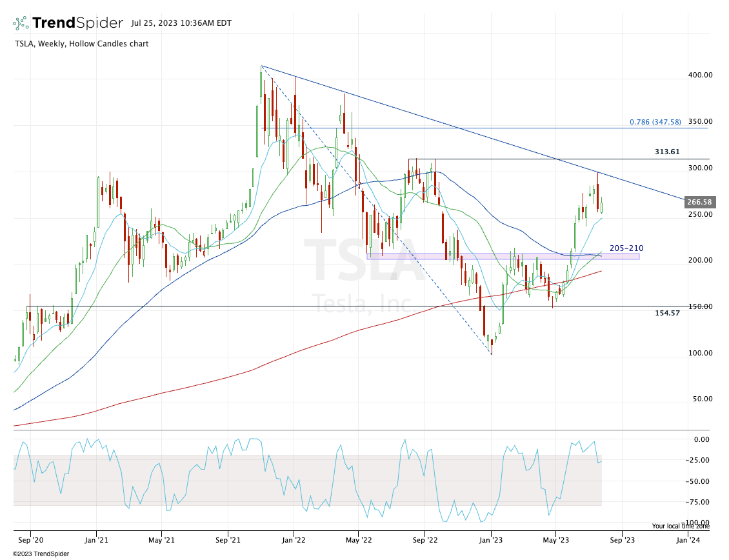729x560 pixels.
Task: Click the 154.57 support level label
Action: (x=667, y=313)
